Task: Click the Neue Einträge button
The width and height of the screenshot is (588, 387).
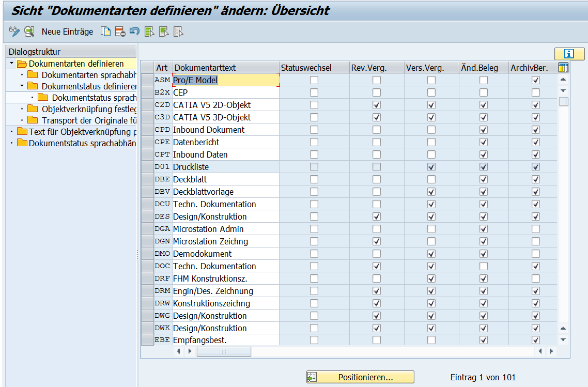Action: coord(68,32)
